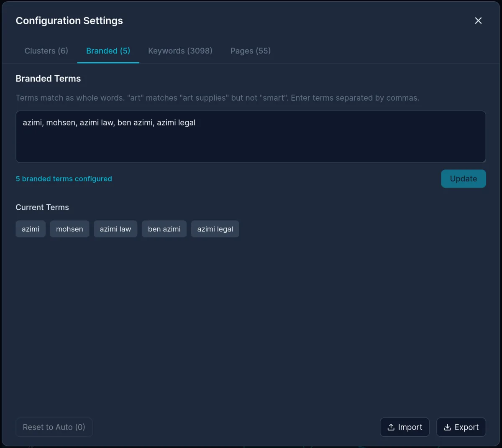Image resolution: width=502 pixels, height=448 pixels.
Task: Close the Configuration Settings dialog
Action: coord(478,20)
